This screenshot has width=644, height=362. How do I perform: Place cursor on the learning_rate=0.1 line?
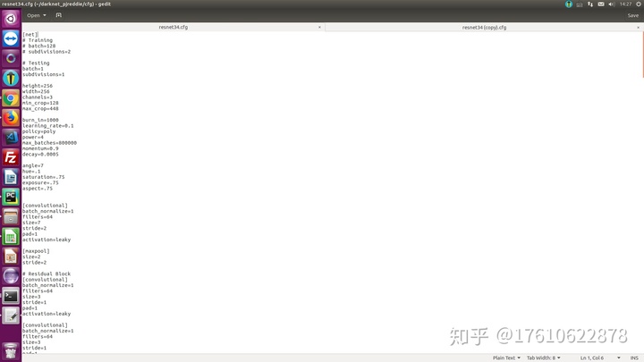48,126
